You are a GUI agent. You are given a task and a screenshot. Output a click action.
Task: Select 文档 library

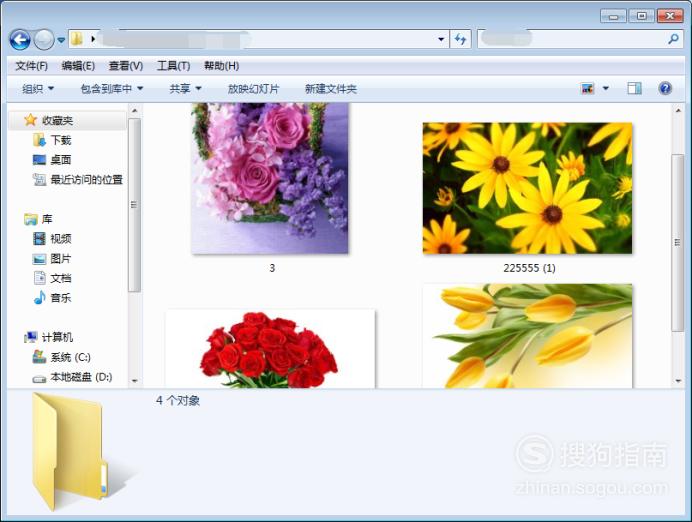[x=61, y=278]
